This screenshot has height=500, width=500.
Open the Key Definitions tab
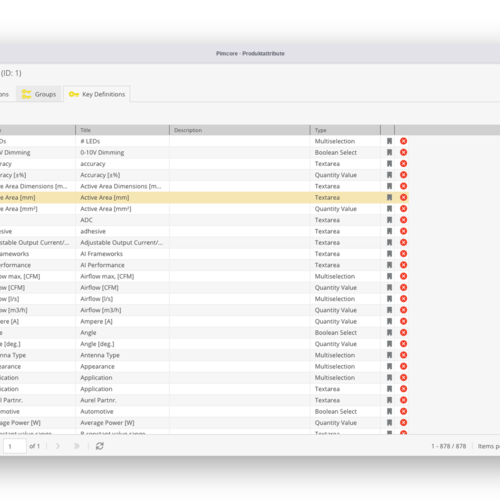tap(97, 94)
